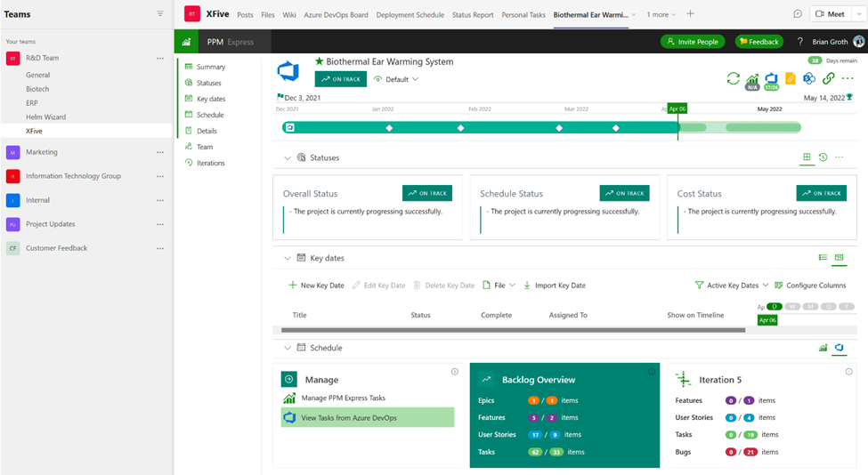Collapse the Schedule section chevron
The image size is (868, 475).
coord(288,348)
